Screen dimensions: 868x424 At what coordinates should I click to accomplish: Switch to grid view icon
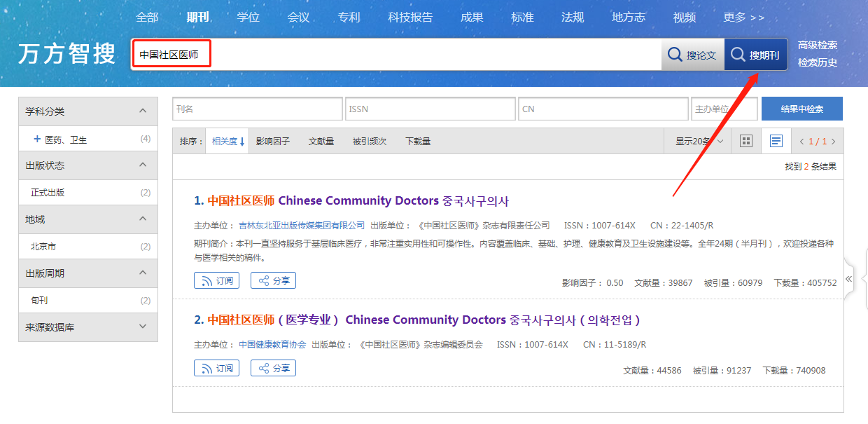(x=746, y=141)
